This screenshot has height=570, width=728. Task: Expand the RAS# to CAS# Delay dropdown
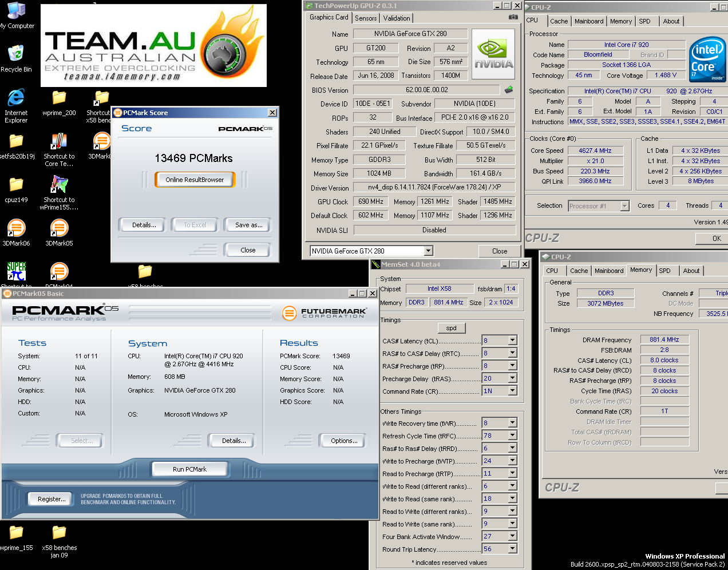pyautogui.click(x=512, y=353)
